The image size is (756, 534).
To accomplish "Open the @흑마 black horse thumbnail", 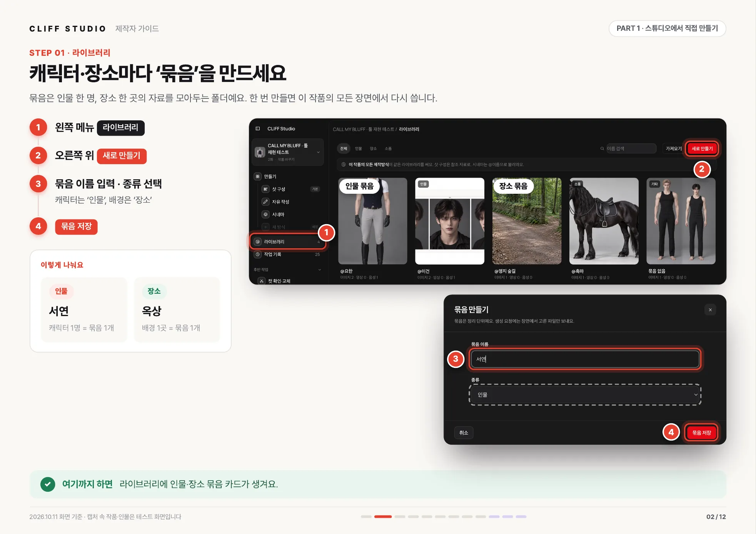I will point(604,221).
